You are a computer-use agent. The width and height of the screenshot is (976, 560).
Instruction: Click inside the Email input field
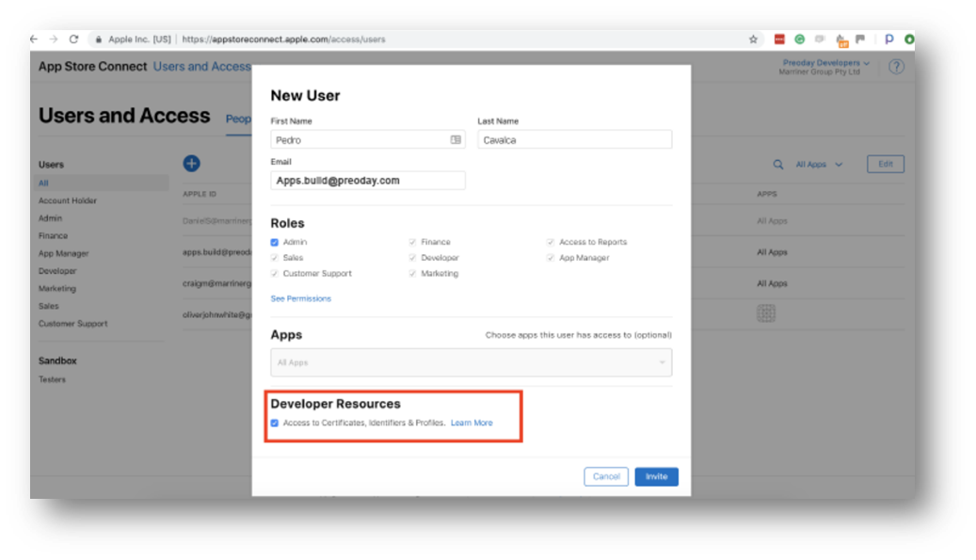(x=367, y=180)
